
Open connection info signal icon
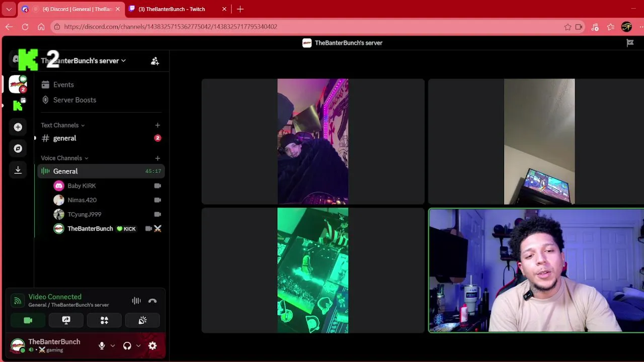(18, 301)
